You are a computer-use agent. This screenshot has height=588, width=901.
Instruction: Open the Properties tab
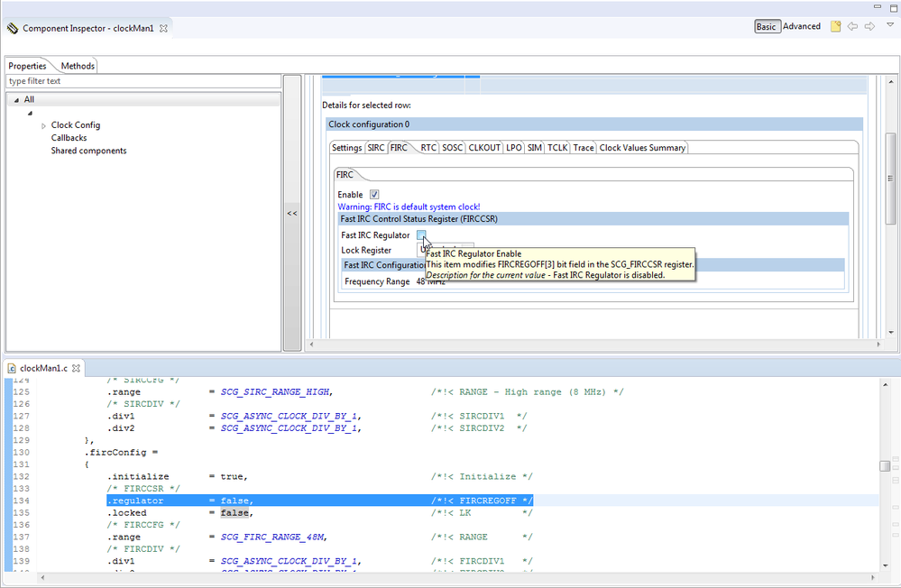[27, 66]
